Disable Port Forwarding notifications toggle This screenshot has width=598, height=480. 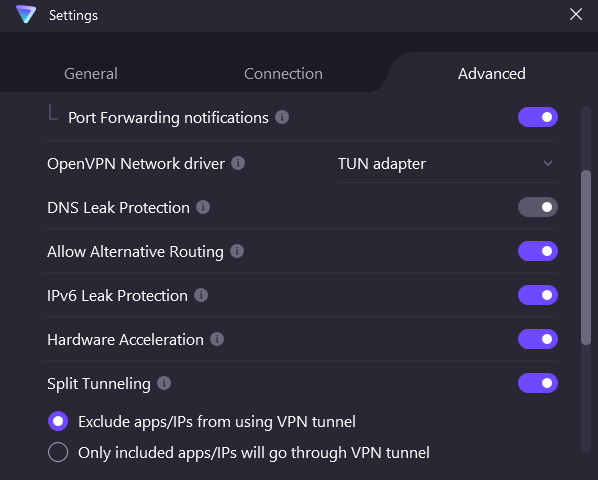click(538, 117)
